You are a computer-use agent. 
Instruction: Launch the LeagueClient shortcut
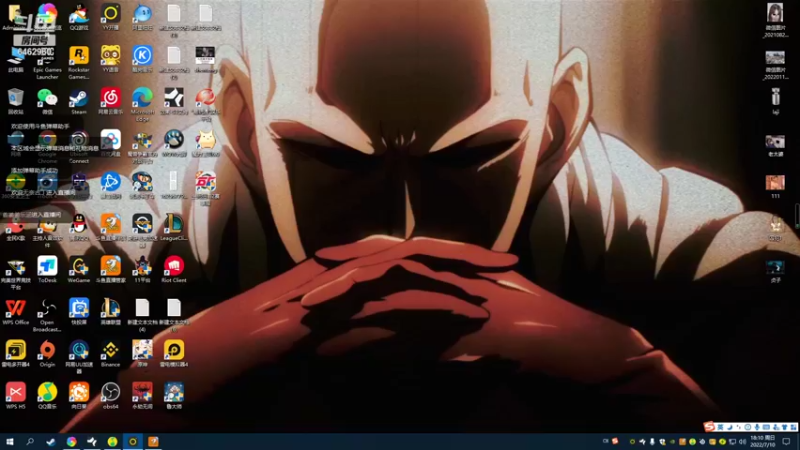point(174,223)
